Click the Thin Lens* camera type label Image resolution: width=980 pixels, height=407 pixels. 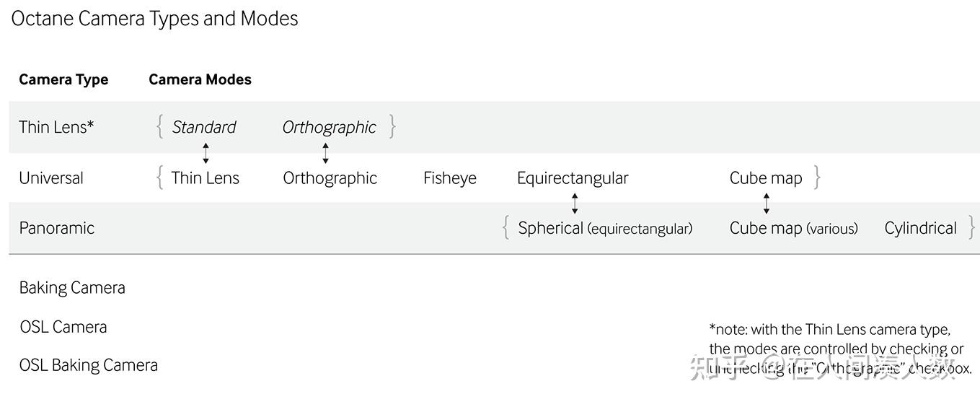click(56, 127)
